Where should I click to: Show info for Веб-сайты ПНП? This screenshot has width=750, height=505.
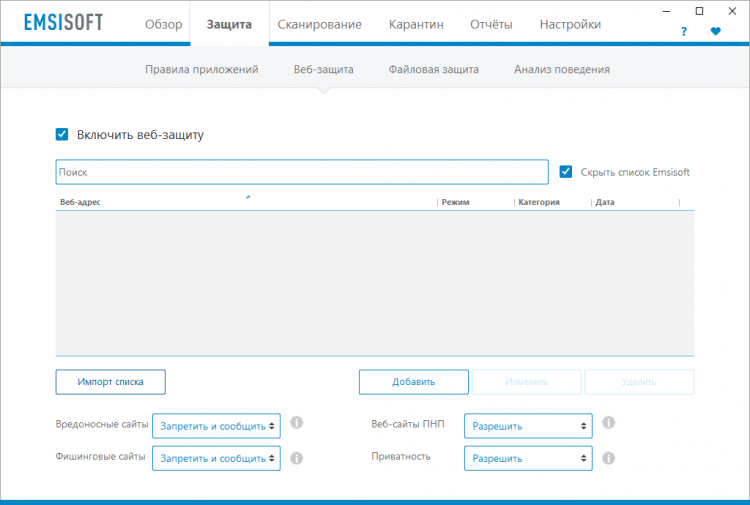[x=608, y=423]
